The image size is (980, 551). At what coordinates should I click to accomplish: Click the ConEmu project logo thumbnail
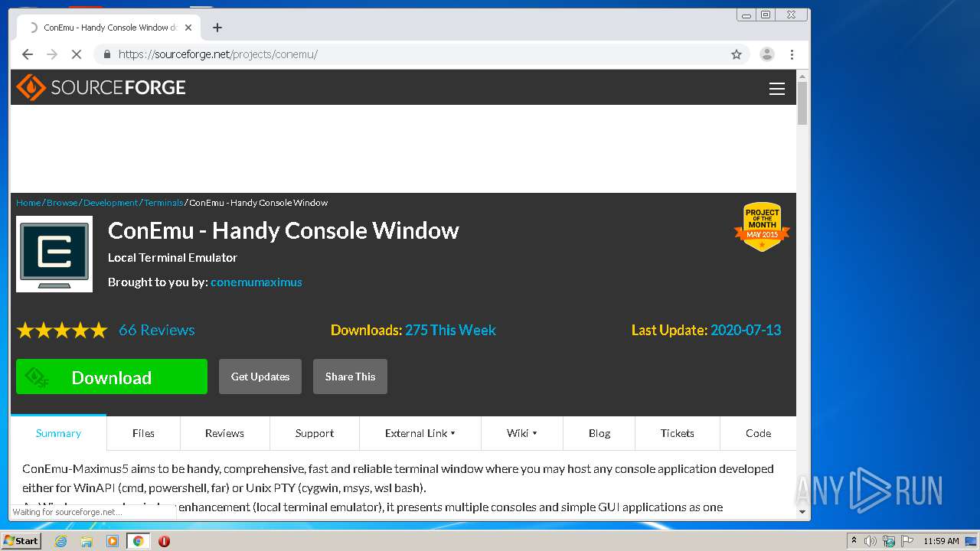(54, 254)
